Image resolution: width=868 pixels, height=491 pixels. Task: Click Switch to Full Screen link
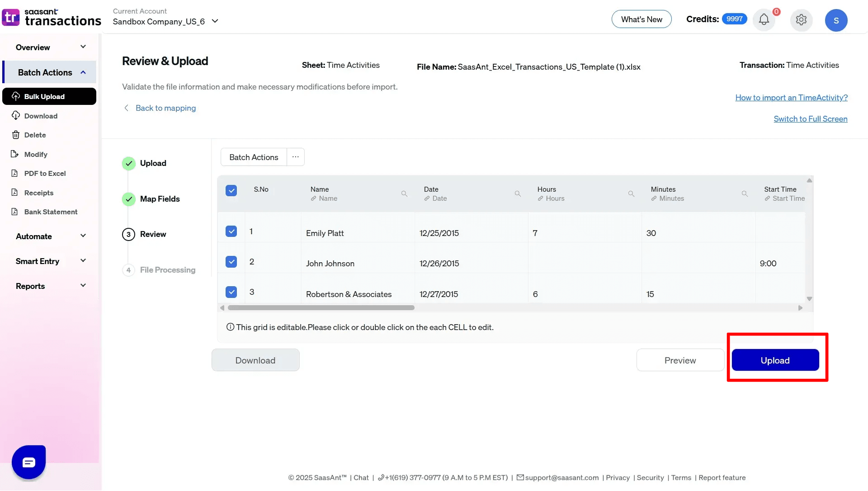click(x=811, y=118)
